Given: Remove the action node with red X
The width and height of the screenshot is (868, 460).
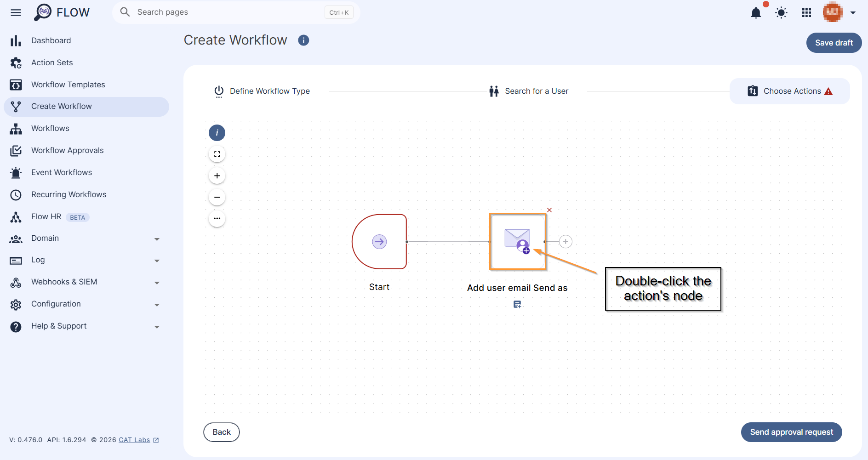Looking at the screenshot, I should coord(549,210).
